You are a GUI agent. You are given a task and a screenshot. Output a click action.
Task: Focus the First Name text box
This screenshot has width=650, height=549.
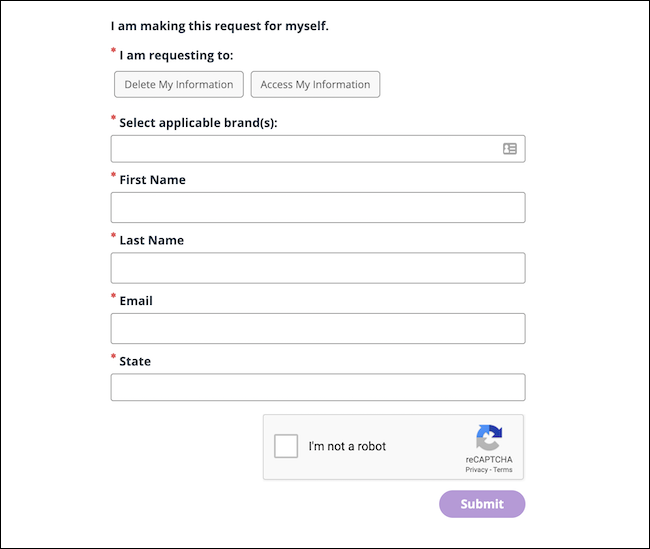(x=317, y=208)
